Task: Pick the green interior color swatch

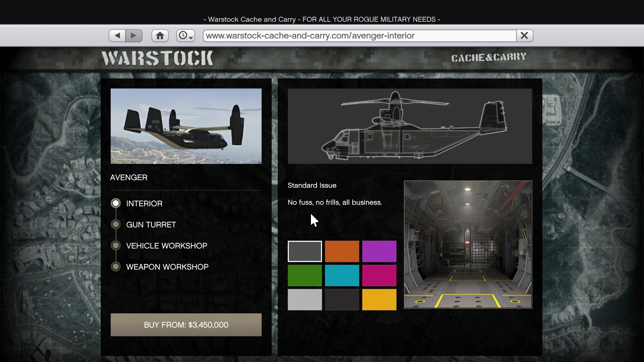Action: pos(305,276)
